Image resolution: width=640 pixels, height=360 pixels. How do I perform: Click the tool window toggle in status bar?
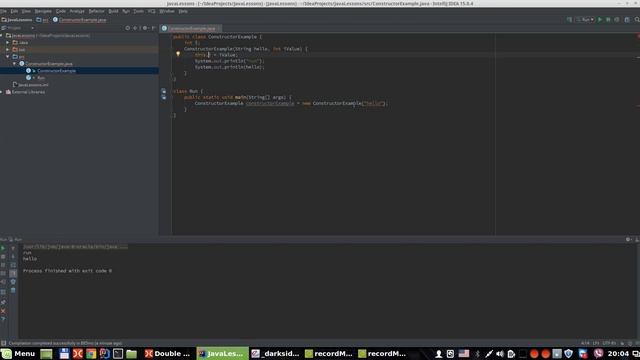[x=3, y=343]
